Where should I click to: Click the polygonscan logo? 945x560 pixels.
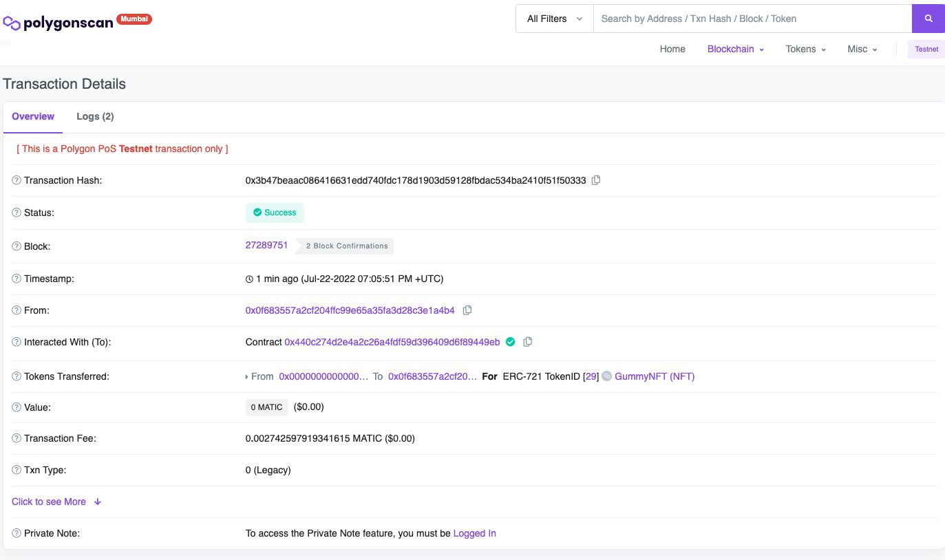(x=59, y=23)
